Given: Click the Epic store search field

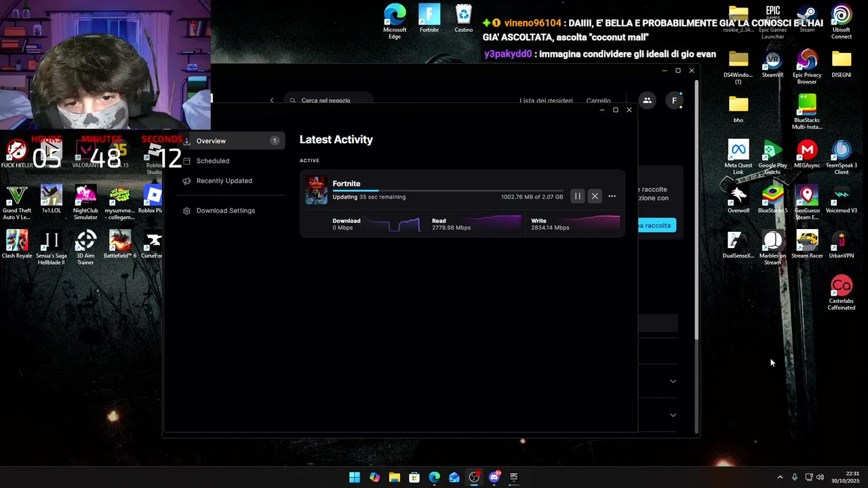Looking at the screenshot, I should point(328,100).
